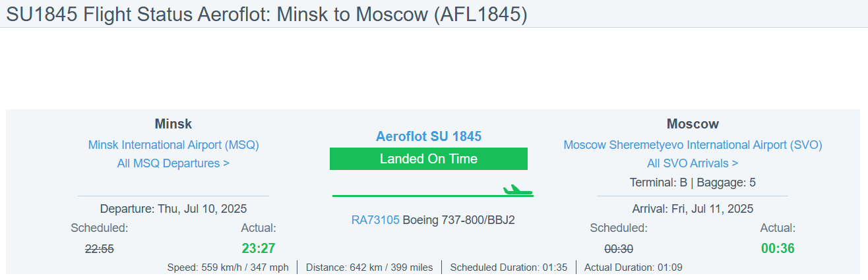Click scheduled departure time 22:55
The height and width of the screenshot is (280, 868).
click(100, 249)
